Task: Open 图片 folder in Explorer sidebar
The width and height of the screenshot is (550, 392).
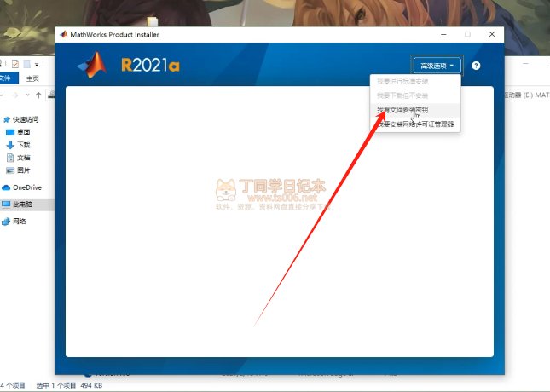Action: pyautogui.click(x=24, y=170)
